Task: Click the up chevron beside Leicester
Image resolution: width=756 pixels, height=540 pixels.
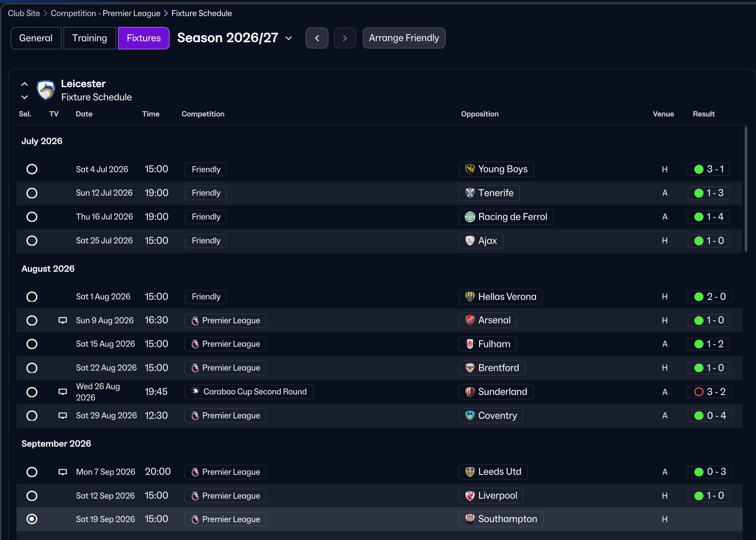Action: click(25, 84)
